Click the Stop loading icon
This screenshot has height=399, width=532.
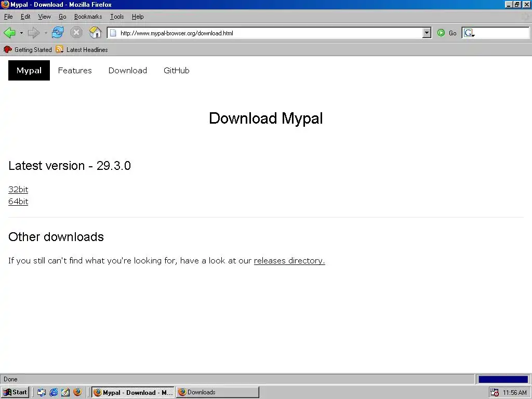(x=76, y=33)
